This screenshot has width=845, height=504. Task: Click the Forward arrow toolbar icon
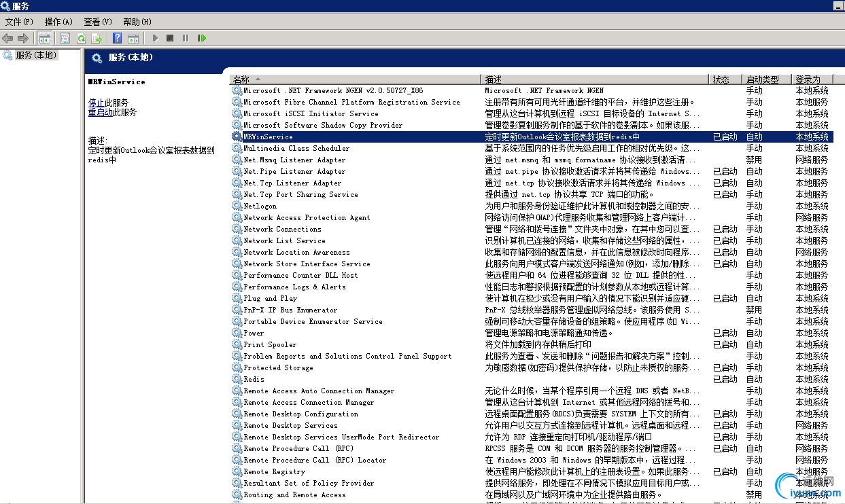click(23, 39)
